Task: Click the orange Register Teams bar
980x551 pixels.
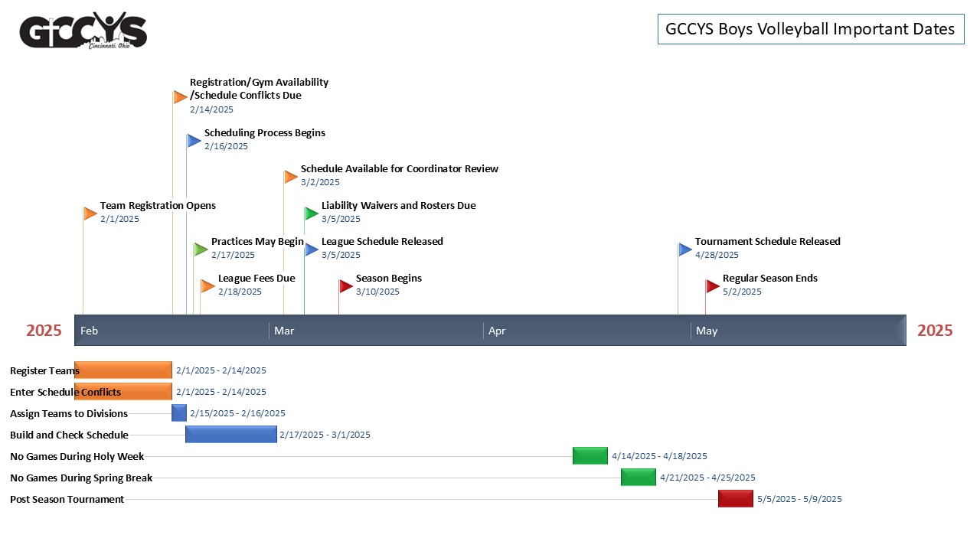Action: [123, 370]
